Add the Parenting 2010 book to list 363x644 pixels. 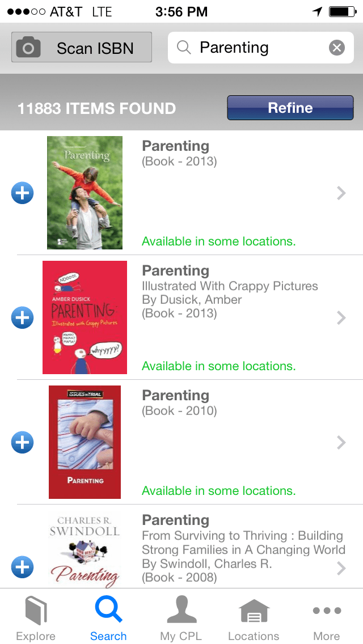[x=23, y=443]
